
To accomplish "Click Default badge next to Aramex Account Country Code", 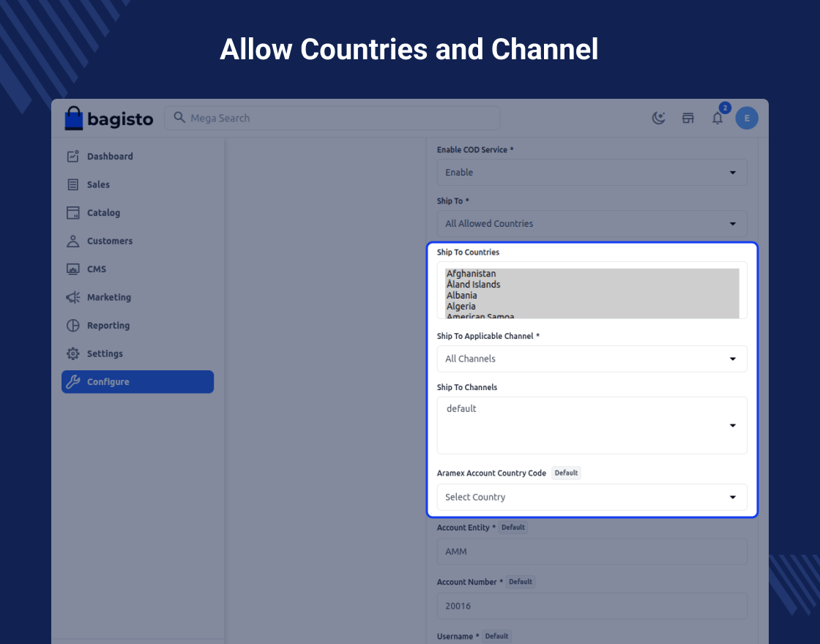I will [x=567, y=473].
